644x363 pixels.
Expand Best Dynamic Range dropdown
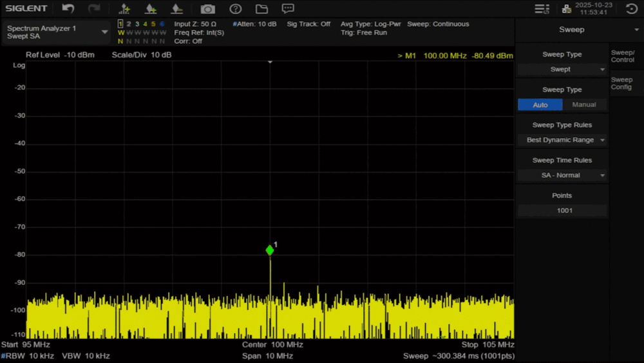pyautogui.click(x=562, y=140)
